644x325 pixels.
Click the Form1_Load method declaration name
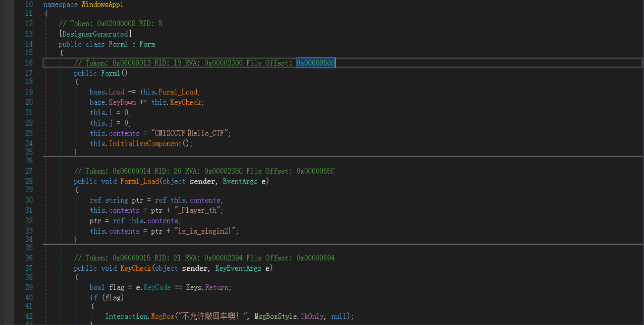pos(140,181)
